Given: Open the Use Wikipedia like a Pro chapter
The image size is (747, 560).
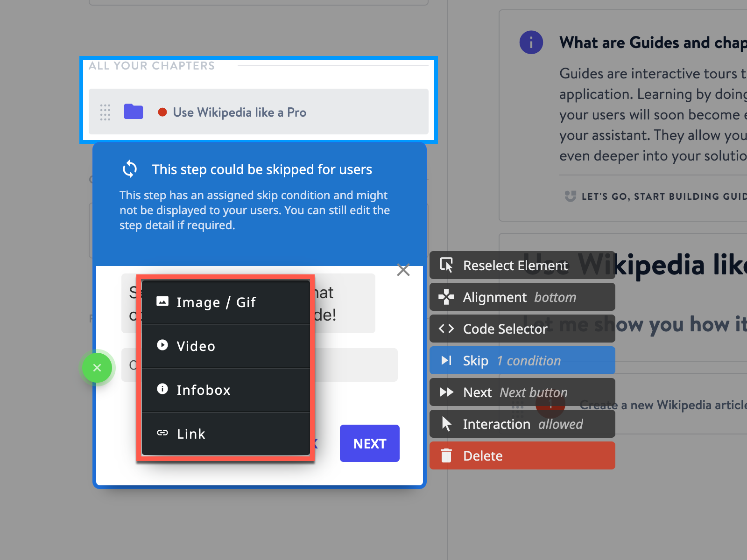Looking at the screenshot, I should [259, 112].
